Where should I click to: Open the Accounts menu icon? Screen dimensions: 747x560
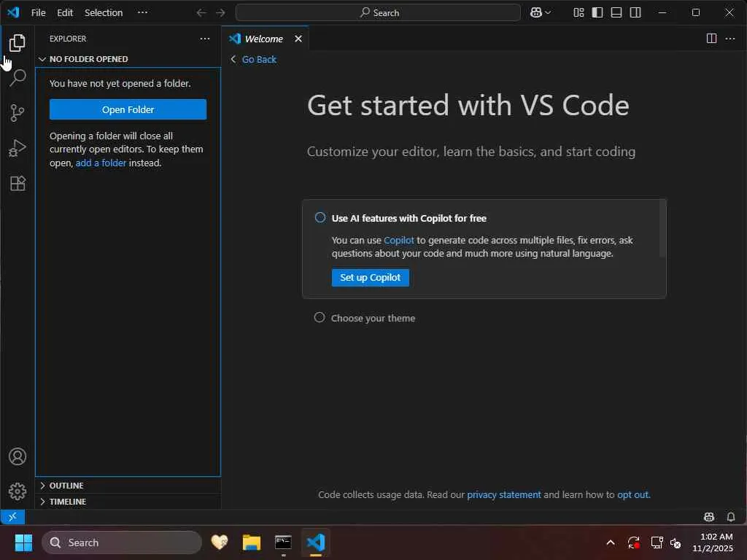coord(18,456)
